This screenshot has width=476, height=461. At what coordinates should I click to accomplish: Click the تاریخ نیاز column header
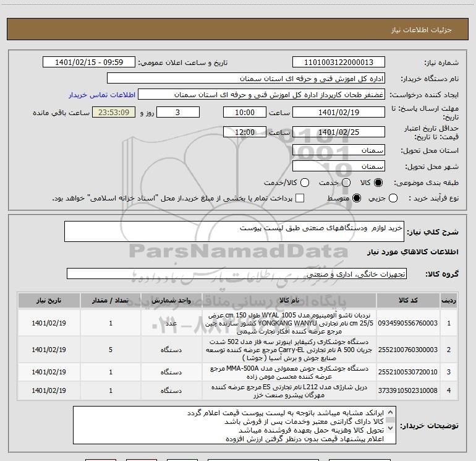(x=49, y=301)
